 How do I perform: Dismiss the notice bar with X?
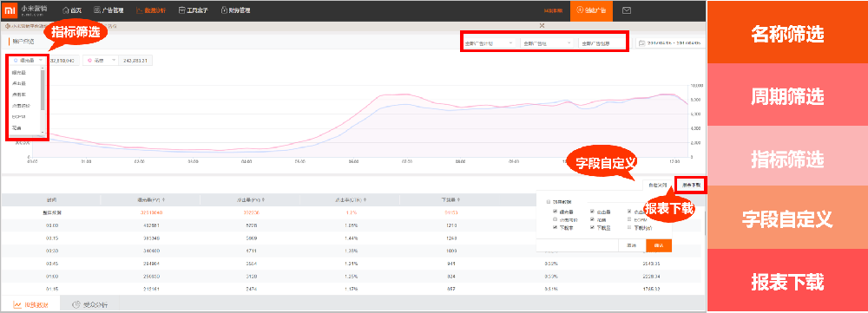coord(542,25)
